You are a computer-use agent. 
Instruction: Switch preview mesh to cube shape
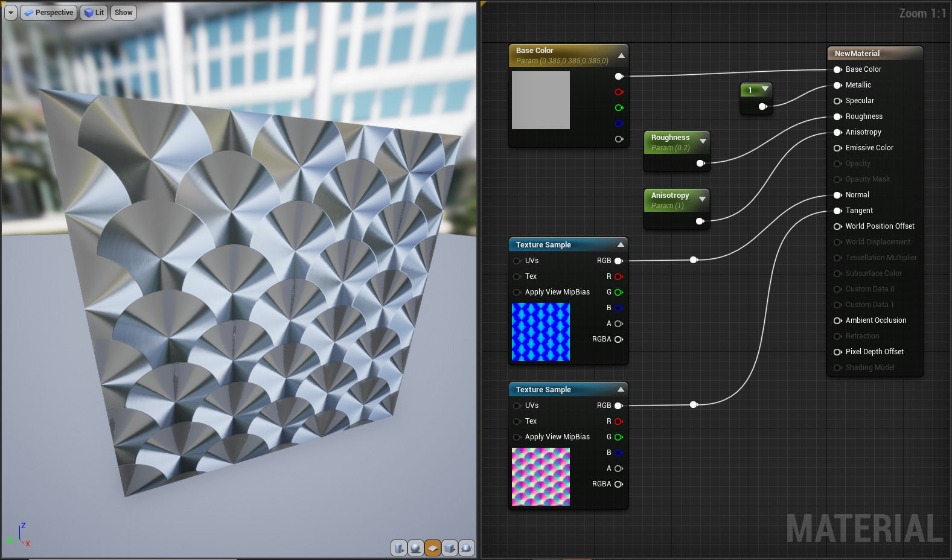pyautogui.click(x=449, y=548)
